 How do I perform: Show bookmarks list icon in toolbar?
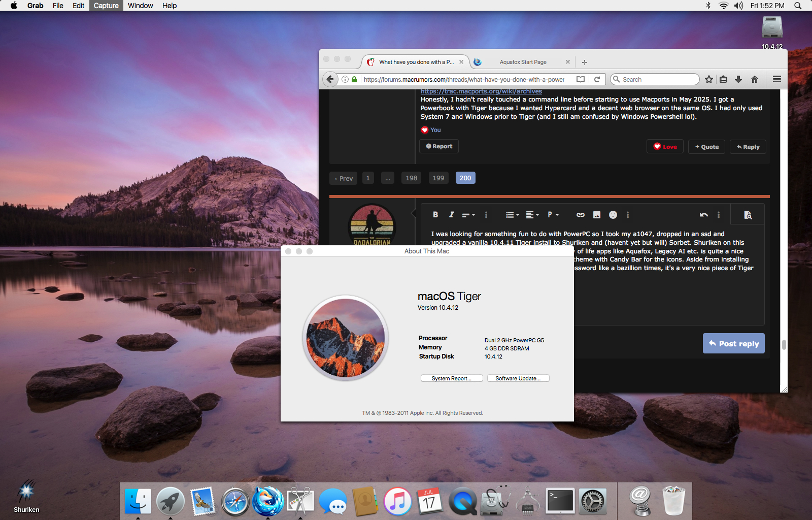(723, 79)
